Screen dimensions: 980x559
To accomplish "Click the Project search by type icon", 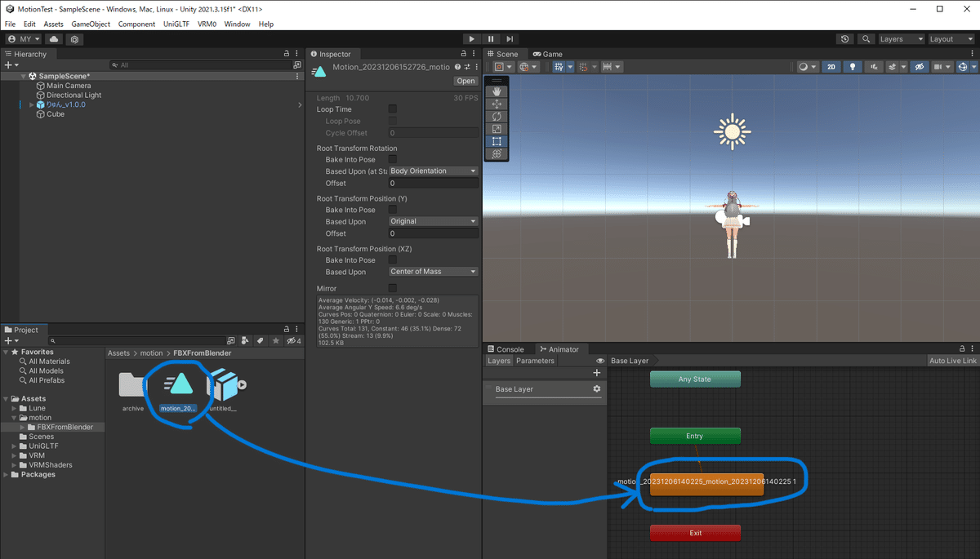I will [244, 340].
